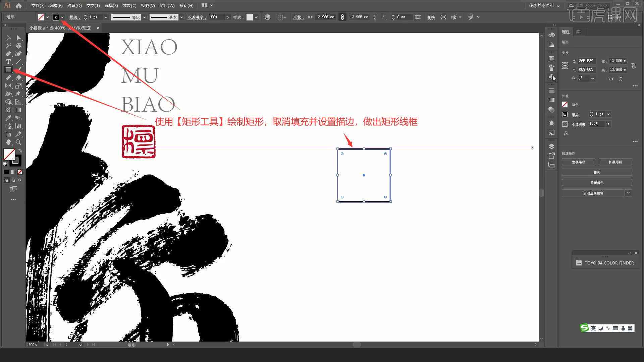
Task: Select the Eyedropper tool
Action: tap(8, 118)
